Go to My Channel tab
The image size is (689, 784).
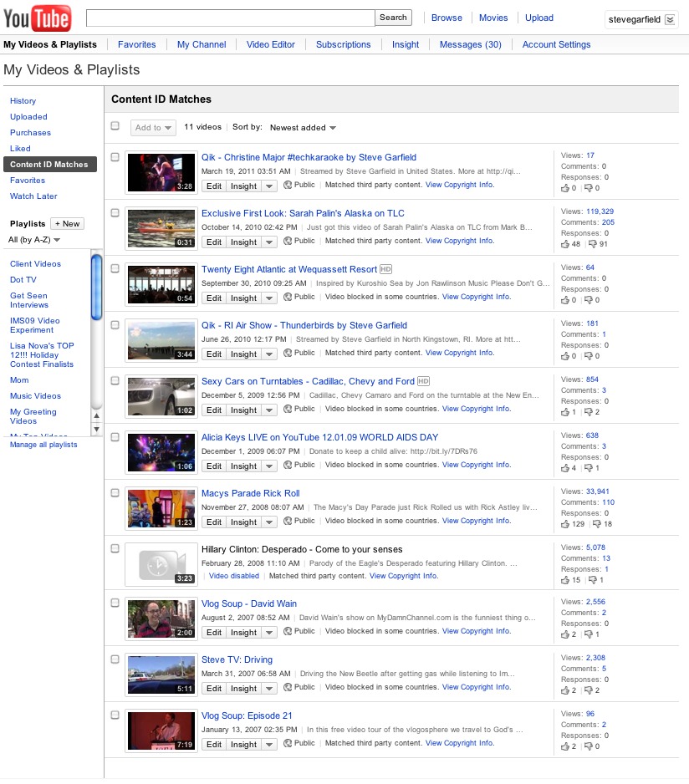click(x=202, y=44)
